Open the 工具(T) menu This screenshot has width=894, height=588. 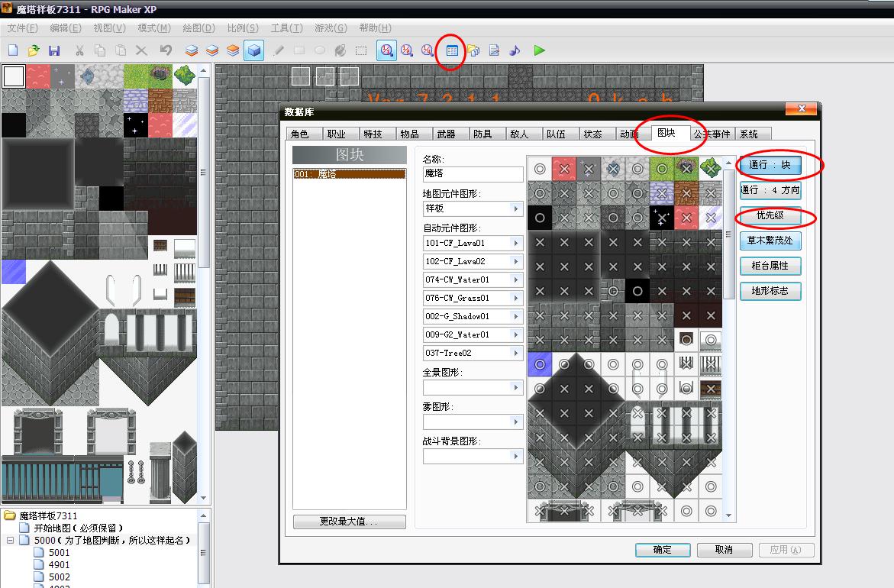coord(287,28)
